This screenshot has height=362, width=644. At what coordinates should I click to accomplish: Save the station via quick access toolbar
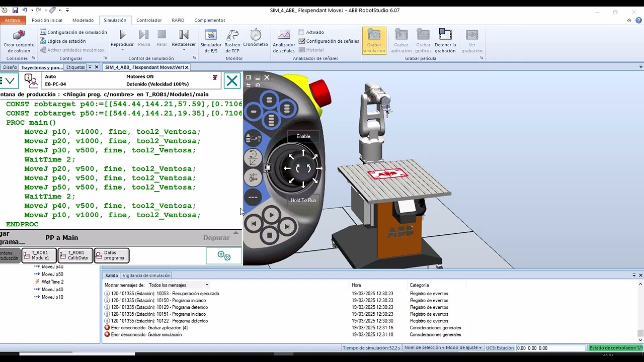(x=16, y=10)
